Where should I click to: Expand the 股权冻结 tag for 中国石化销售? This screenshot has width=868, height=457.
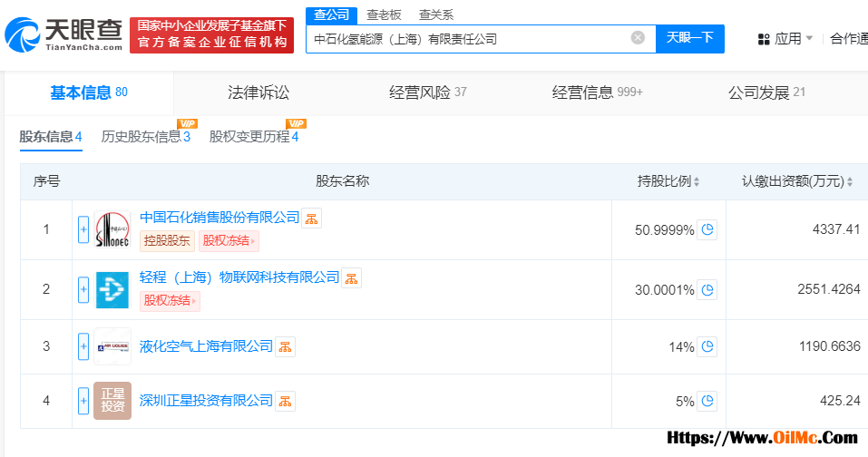[229, 240]
